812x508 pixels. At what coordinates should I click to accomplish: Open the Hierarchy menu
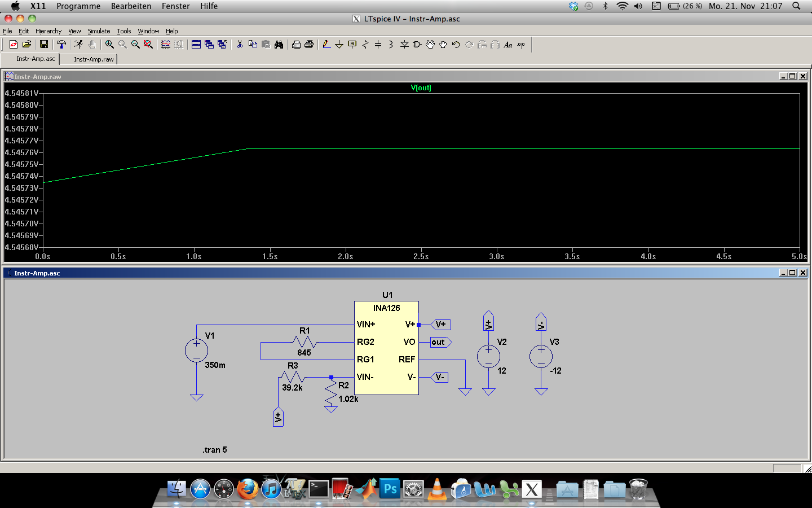48,31
